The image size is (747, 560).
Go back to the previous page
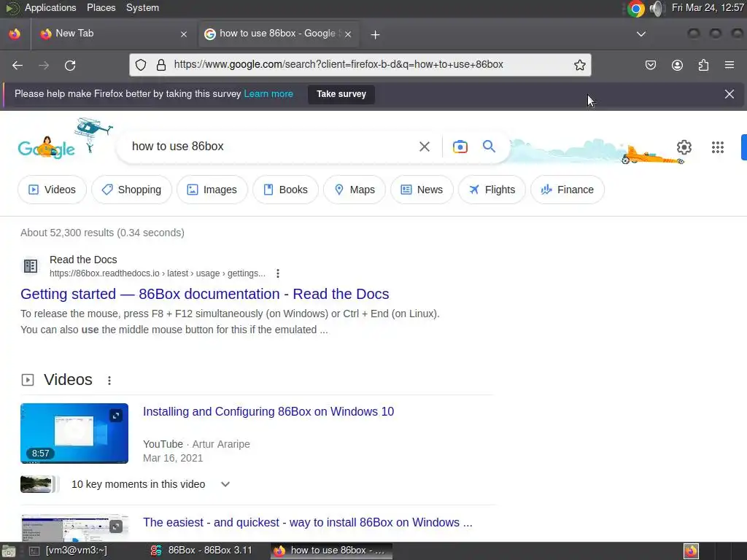pos(18,65)
